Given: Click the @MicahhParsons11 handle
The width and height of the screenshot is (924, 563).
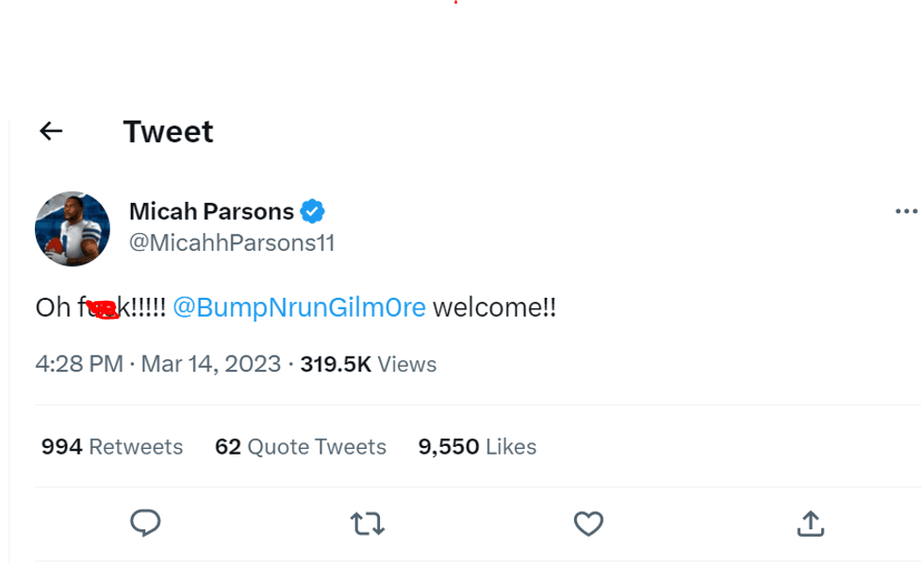Looking at the screenshot, I should click(x=232, y=242).
